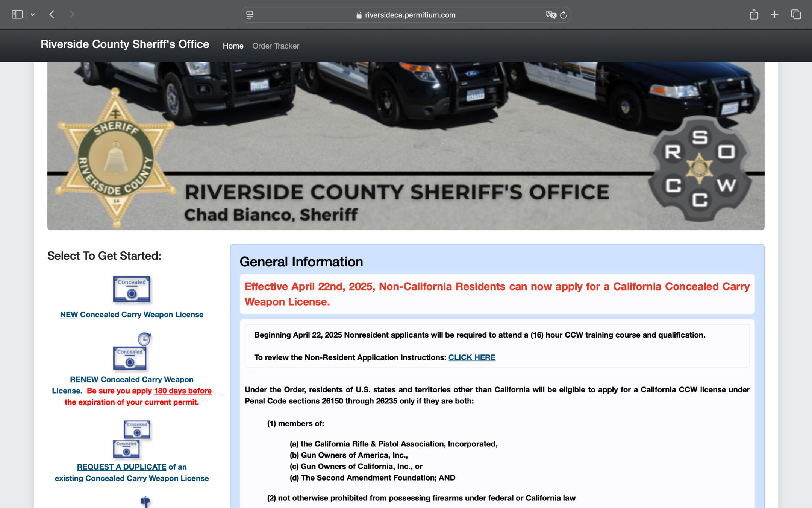Screen dimensions: 812x508
Task: Switch to Order Tracker page
Action: (276, 46)
